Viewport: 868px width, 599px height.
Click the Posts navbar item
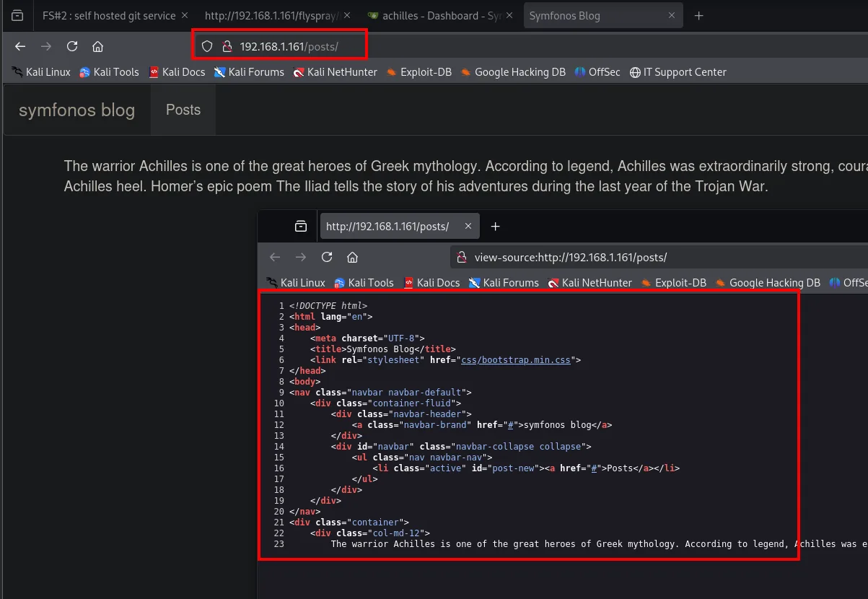point(183,110)
